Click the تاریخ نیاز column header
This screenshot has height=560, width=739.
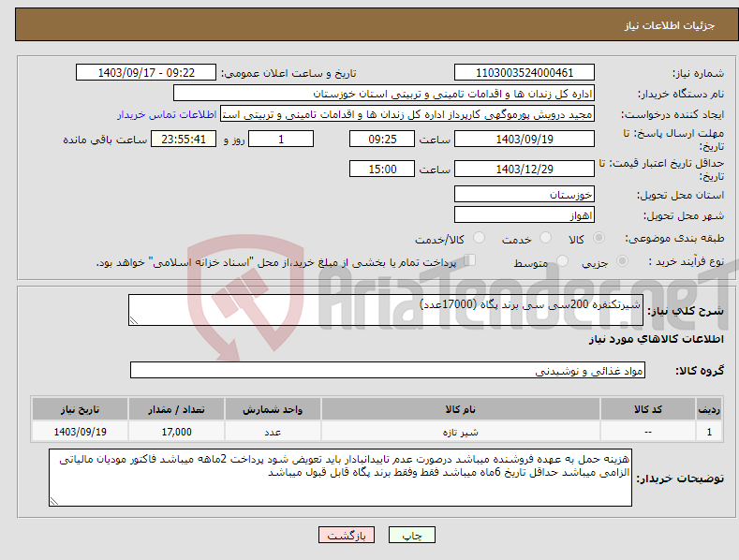tap(80, 409)
